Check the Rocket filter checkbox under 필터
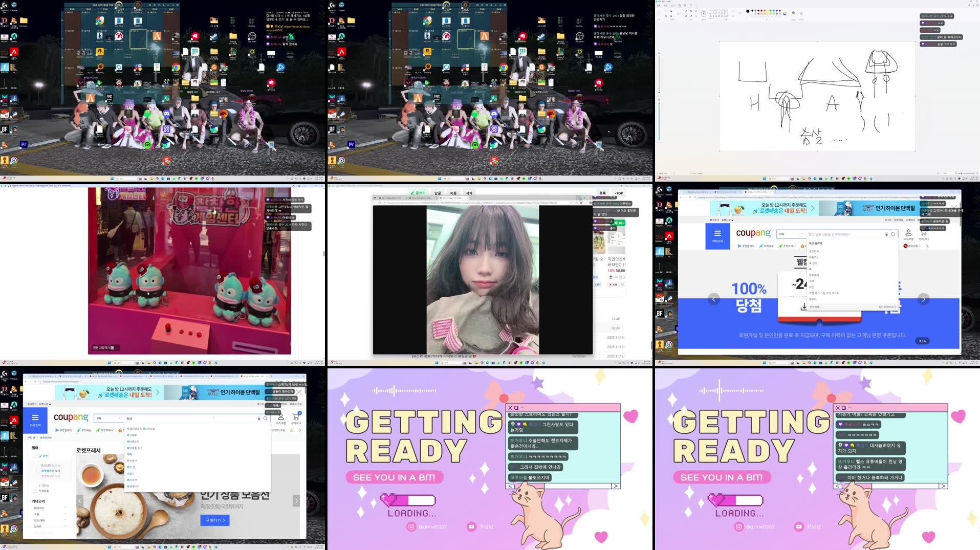This screenshot has width=980, height=550. point(35,456)
